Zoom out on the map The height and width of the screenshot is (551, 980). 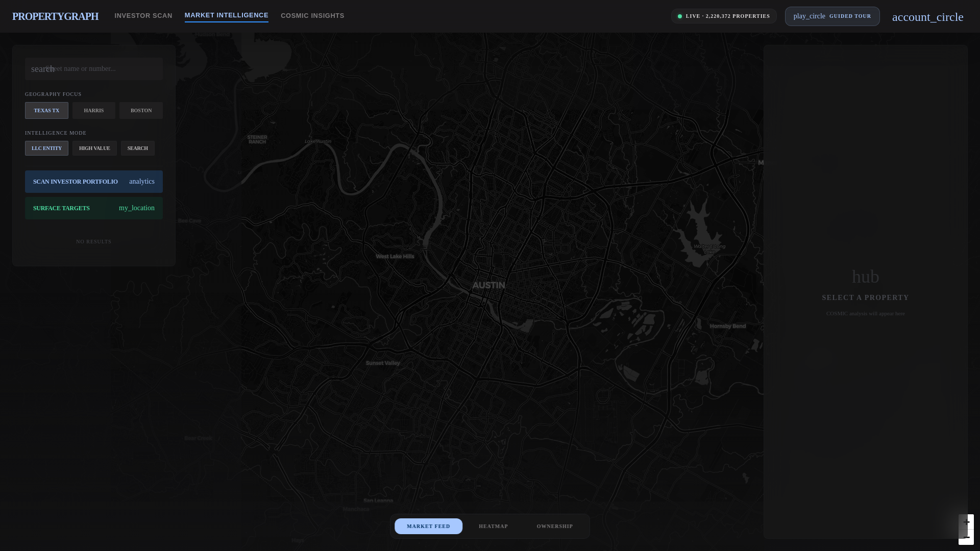966,537
